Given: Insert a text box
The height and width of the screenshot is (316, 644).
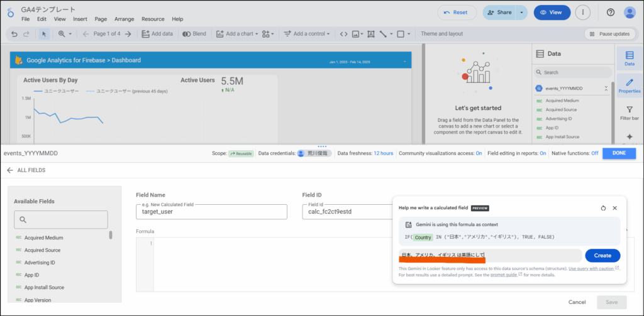Looking at the screenshot, I should [371, 34].
